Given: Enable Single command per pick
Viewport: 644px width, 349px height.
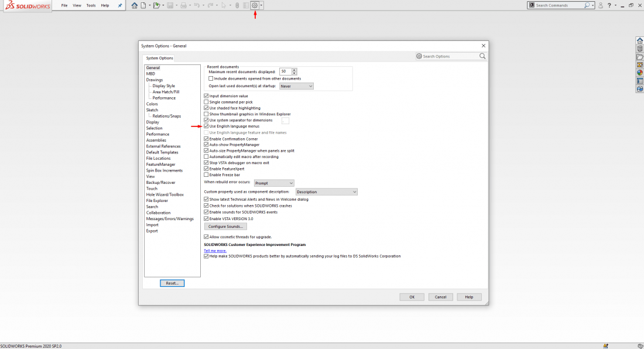Looking at the screenshot, I should 206,102.
